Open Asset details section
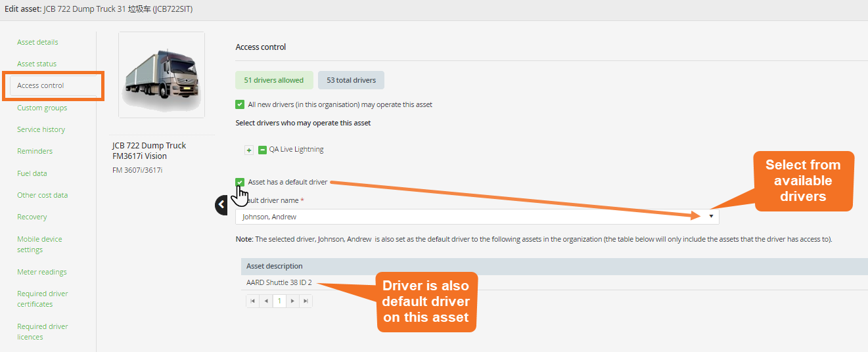This screenshot has width=868, height=352. coord(37,42)
